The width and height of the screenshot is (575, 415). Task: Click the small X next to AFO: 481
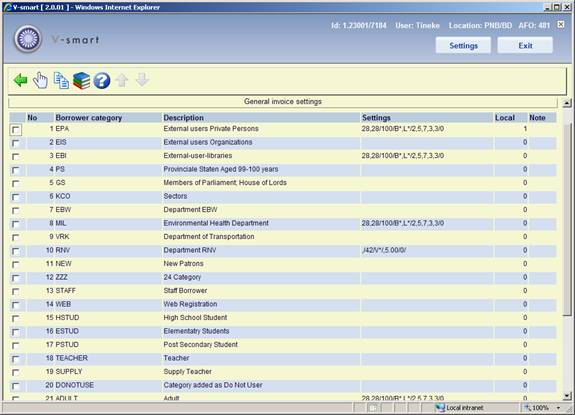click(x=561, y=25)
